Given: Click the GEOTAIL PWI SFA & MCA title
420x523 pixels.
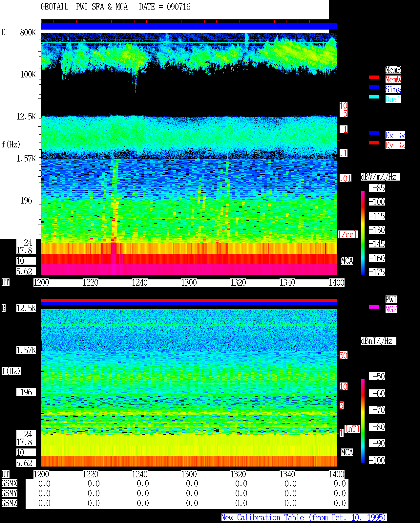Looking at the screenshot, I should 84,7.
